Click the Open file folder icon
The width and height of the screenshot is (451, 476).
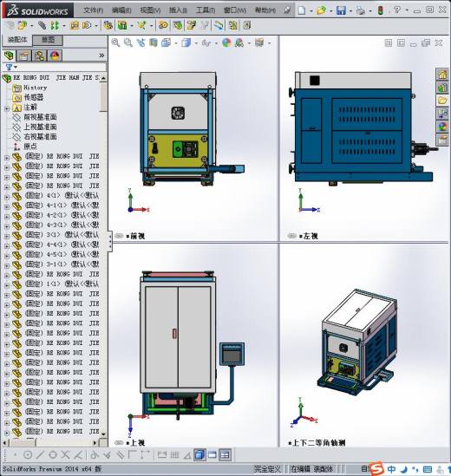pyautogui.click(x=321, y=10)
